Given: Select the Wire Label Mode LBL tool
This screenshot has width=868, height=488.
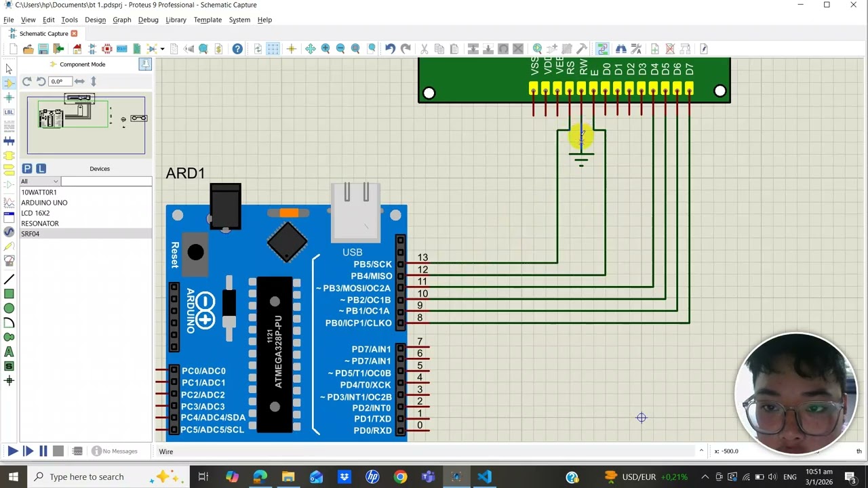Looking at the screenshot, I should point(9,112).
